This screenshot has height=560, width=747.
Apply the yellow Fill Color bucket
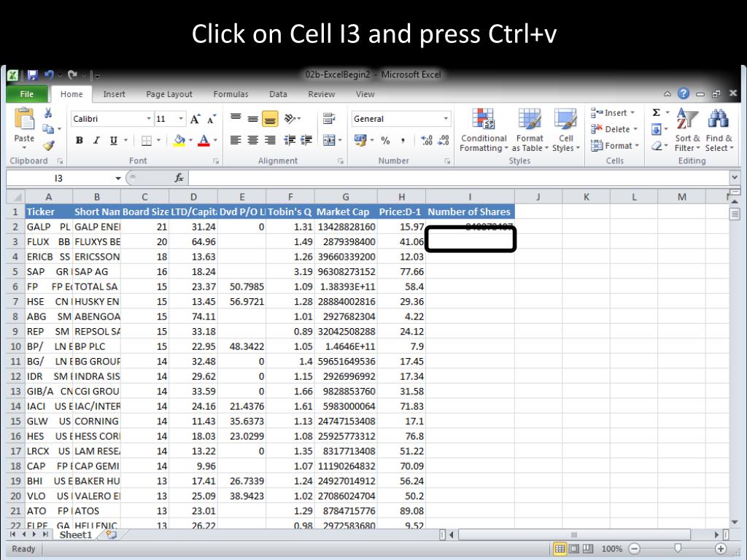coord(179,141)
